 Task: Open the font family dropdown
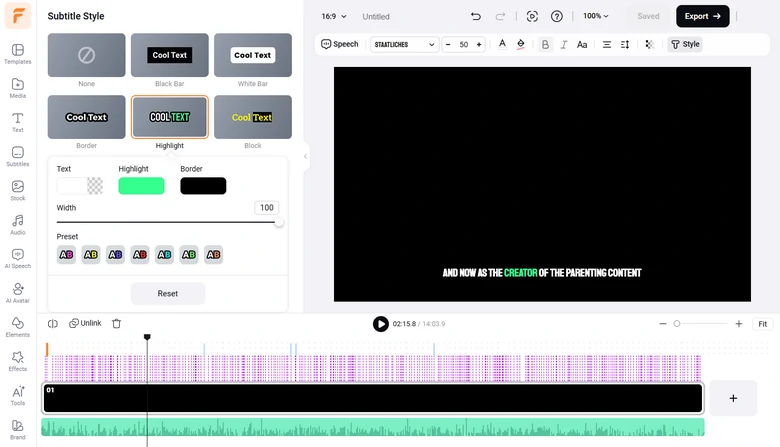404,44
